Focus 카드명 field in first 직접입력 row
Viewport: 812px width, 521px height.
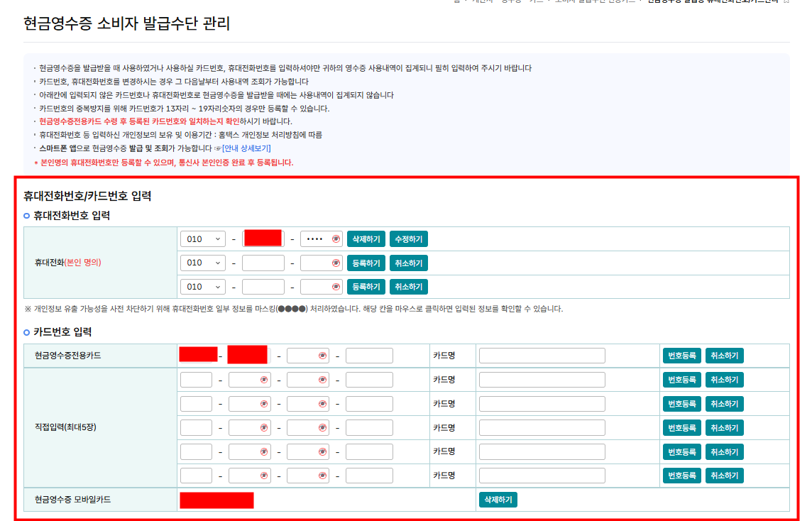point(542,380)
